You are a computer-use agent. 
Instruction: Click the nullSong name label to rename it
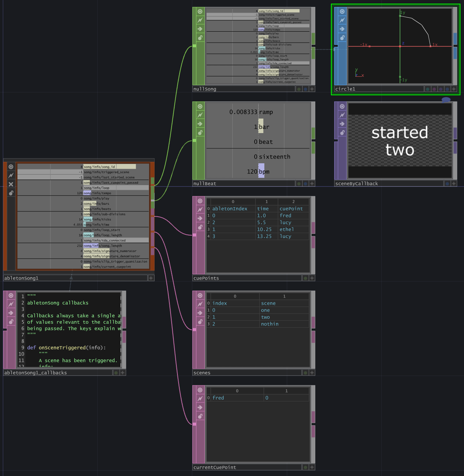coord(205,89)
